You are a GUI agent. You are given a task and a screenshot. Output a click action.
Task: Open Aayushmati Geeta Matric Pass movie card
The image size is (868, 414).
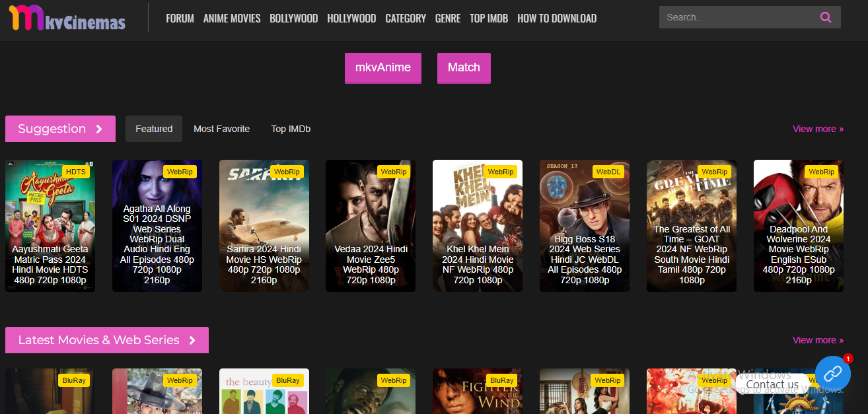coord(50,226)
